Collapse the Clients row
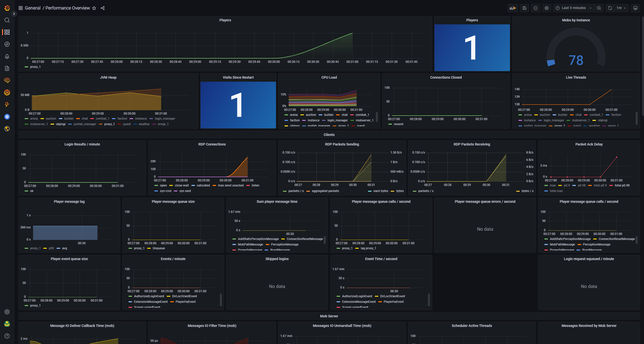Screen dimensions: 644x344 pyautogui.click(x=329, y=135)
